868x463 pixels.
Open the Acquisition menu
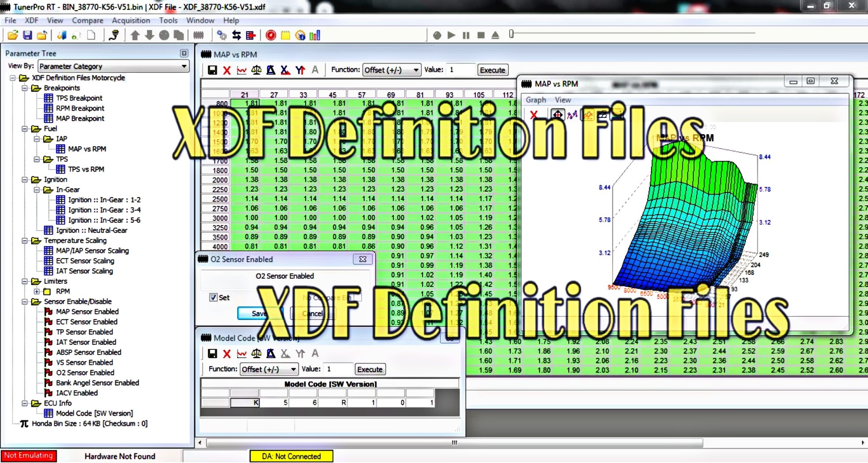tap(131, 20)
